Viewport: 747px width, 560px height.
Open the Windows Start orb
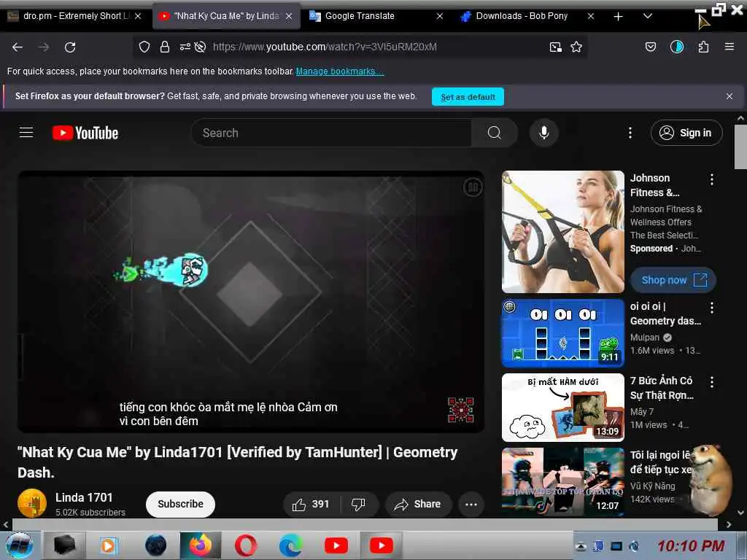20,545
